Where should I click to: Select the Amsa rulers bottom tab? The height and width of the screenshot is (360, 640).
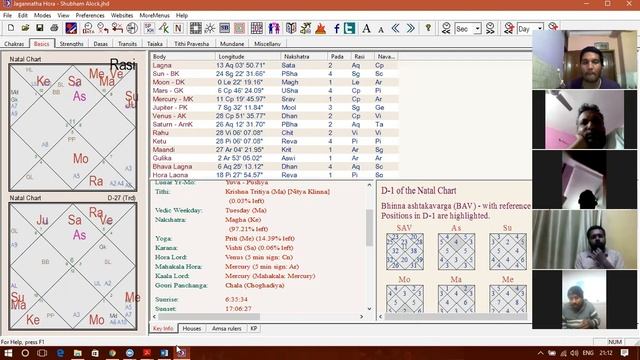(227, 329)
